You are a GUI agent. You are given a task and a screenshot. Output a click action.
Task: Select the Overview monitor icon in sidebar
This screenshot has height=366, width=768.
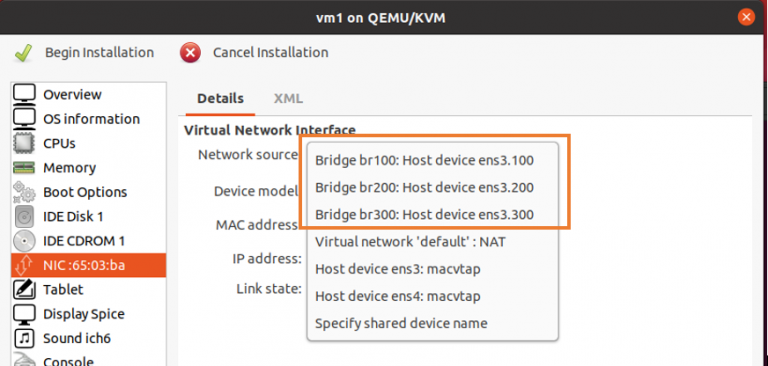(24, 94)
